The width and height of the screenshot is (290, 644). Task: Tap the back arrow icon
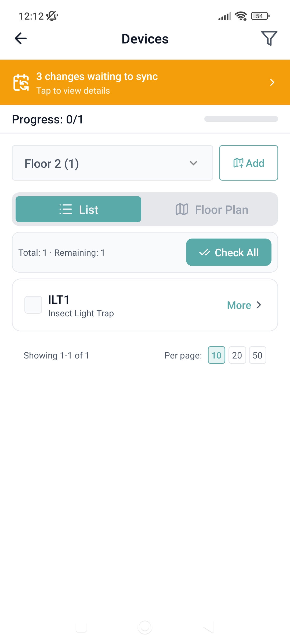tap(21, 38)
